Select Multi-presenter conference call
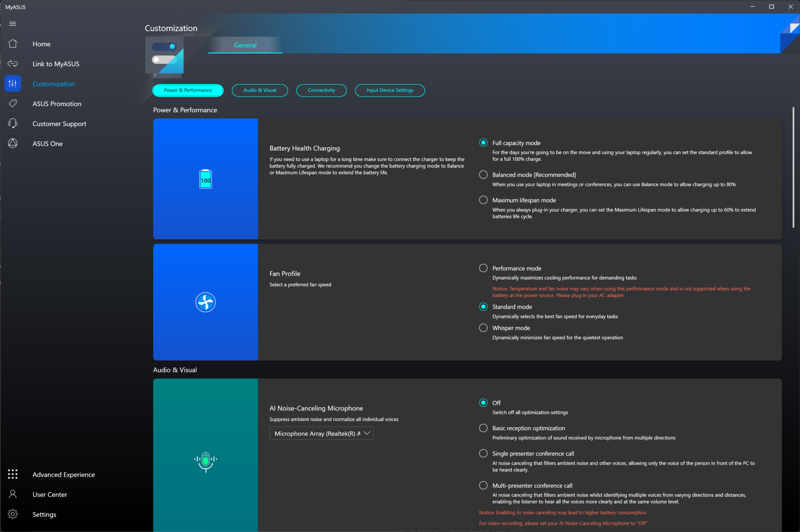 [483, 485]
